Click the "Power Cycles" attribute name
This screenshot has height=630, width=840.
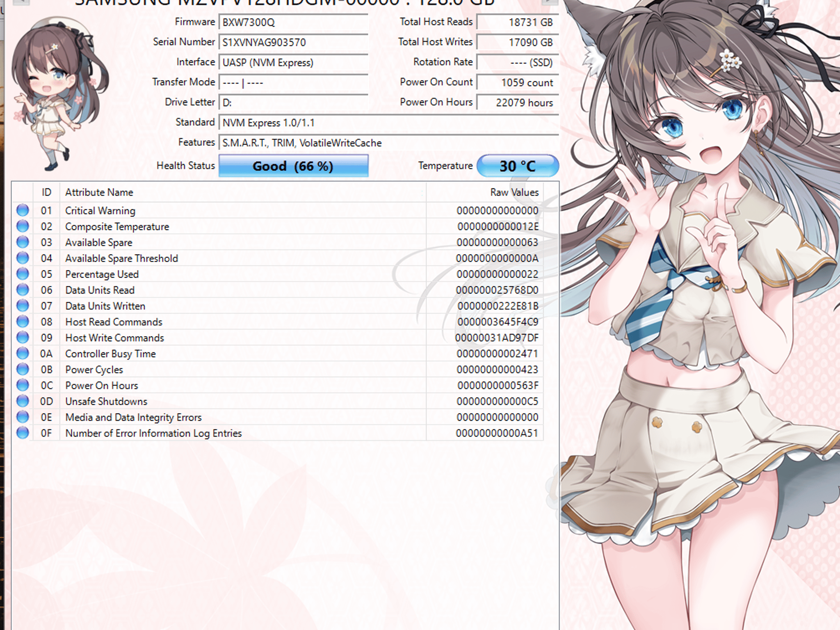click(94, 370)
